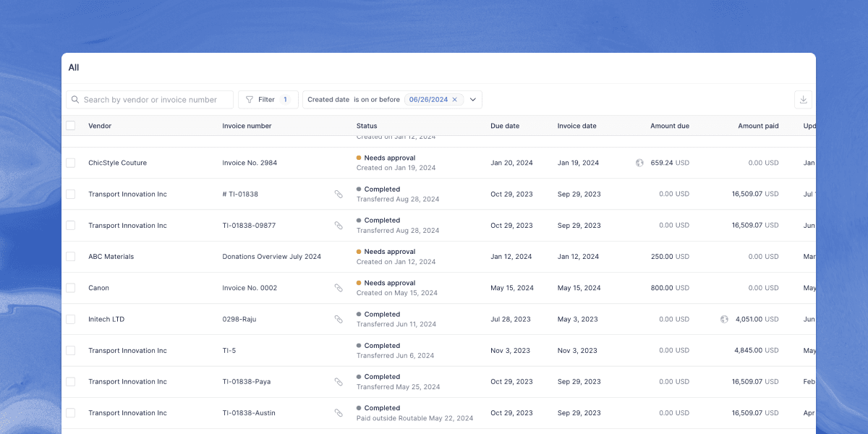The height and width of the screenshot is (434, 868).
Task: Sort by the Amount due column header
Action: pos(669,126)
